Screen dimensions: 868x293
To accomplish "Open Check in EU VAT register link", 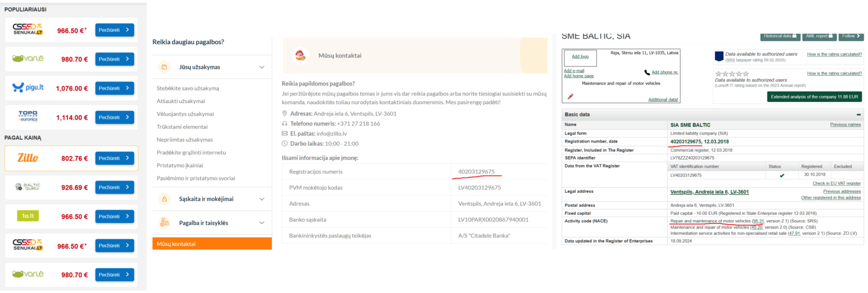I will pyautogui.click(x=837, y=183).
